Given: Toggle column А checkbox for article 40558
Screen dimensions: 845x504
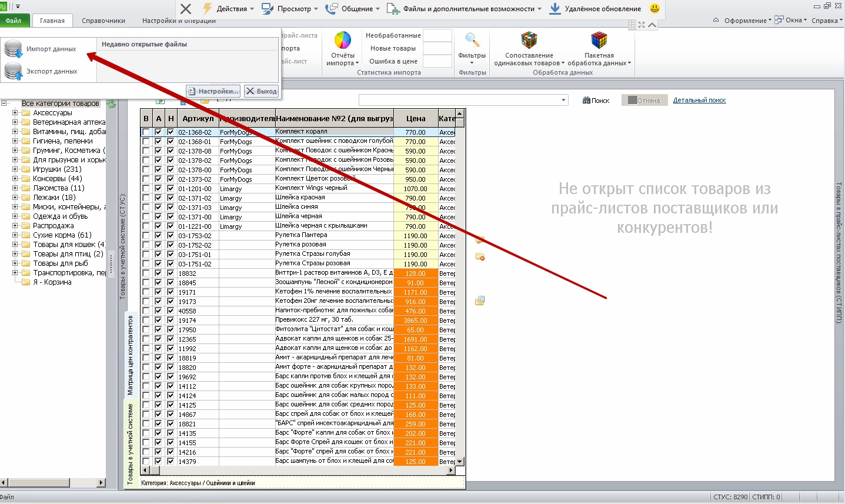Looking at the screenshot, I should point(158,311).
